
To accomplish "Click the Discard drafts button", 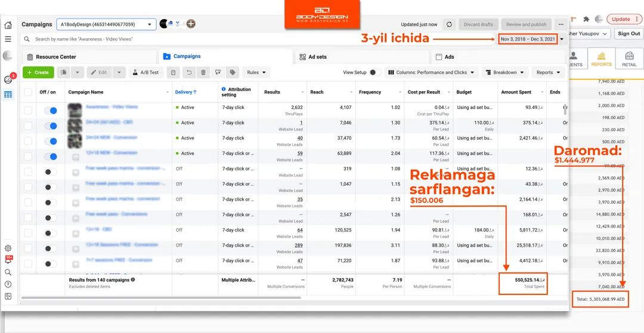I will [x=478, y=24].
